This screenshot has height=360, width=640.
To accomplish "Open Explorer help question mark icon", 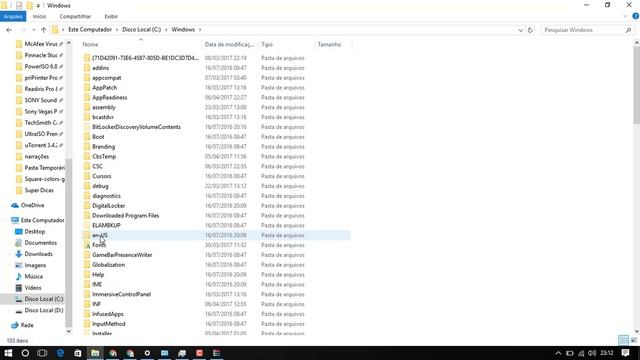I will (x=635, y=16).
